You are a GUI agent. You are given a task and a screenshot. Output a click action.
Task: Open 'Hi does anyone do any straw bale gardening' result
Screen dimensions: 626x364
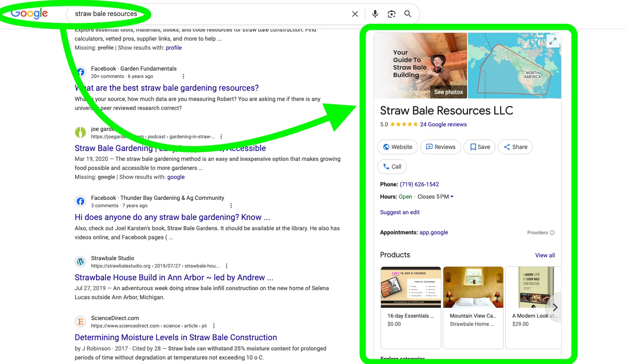(172, 217)
